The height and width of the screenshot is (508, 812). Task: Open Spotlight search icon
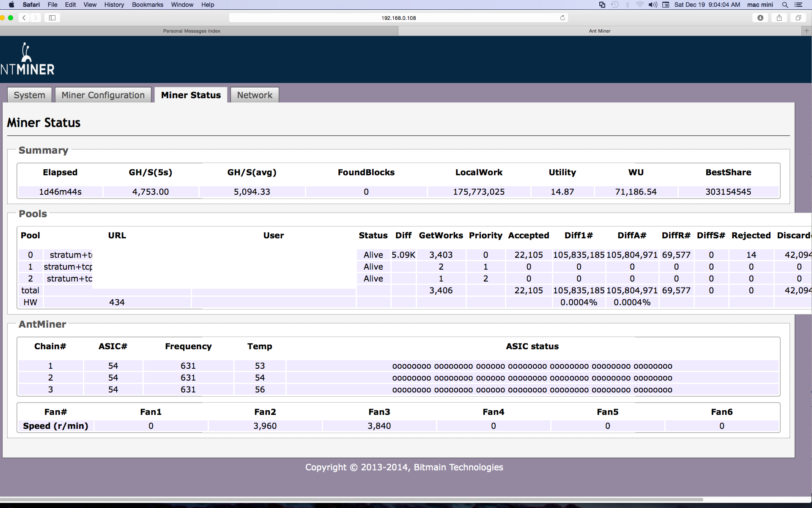click(x=785, y=5)
